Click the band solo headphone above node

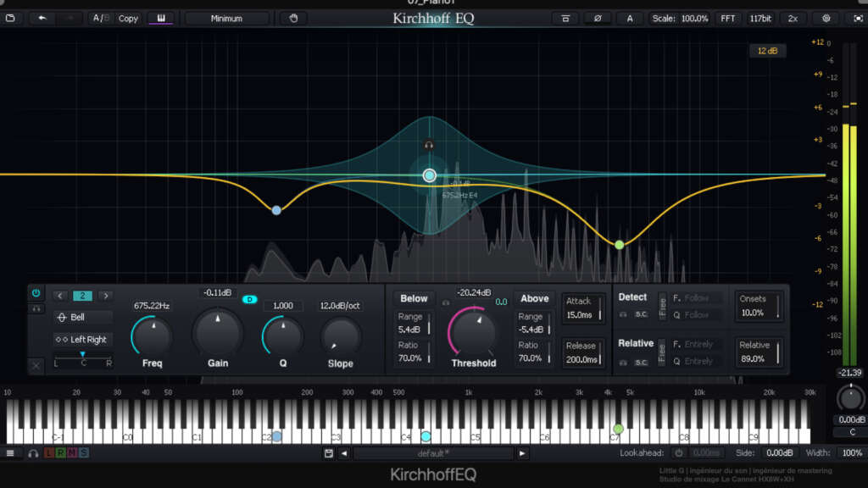429,145
